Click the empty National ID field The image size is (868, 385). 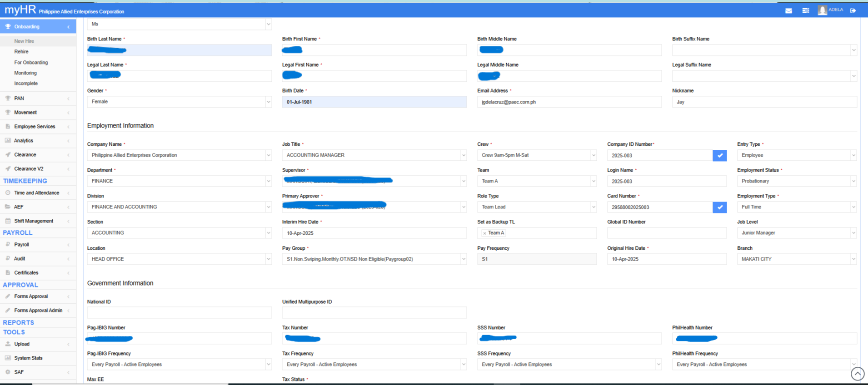click(x=180, y=312)
